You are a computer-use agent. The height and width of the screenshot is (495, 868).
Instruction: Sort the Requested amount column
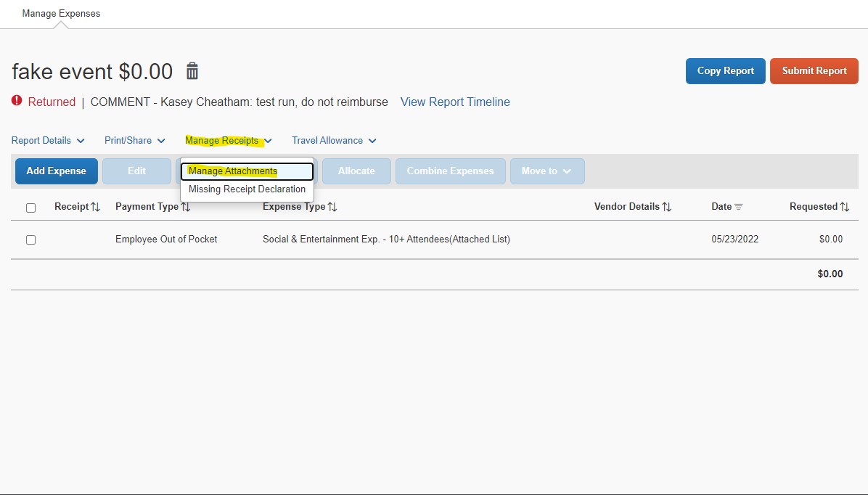tap(847, 206)
